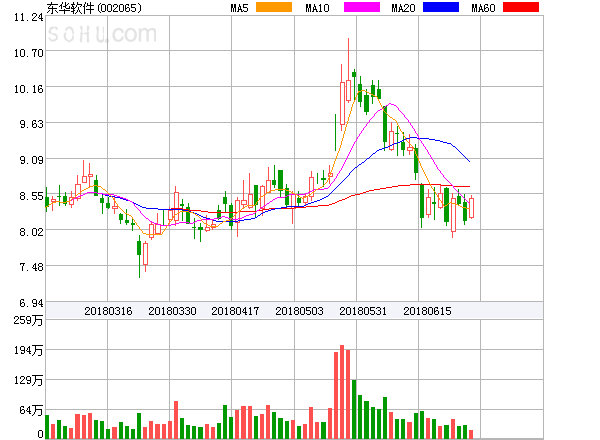
Task: Click the 8.02 price axis label
Action: (31, 231)
